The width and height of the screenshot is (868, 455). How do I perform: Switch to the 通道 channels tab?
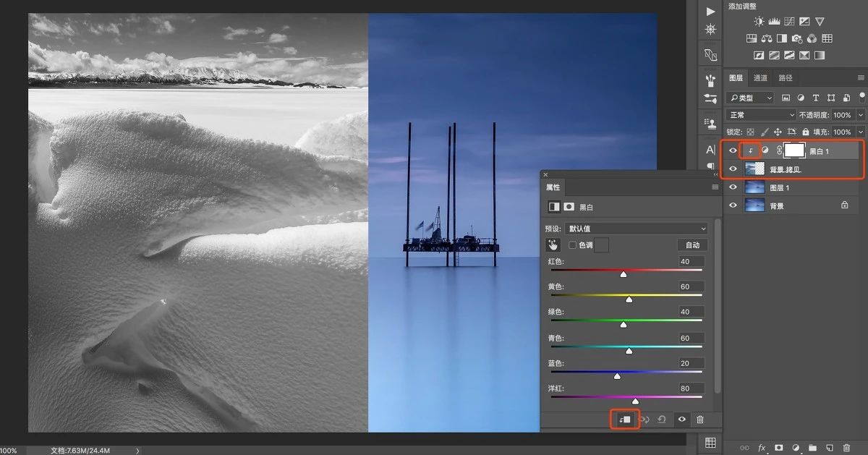tap(760, 78)
